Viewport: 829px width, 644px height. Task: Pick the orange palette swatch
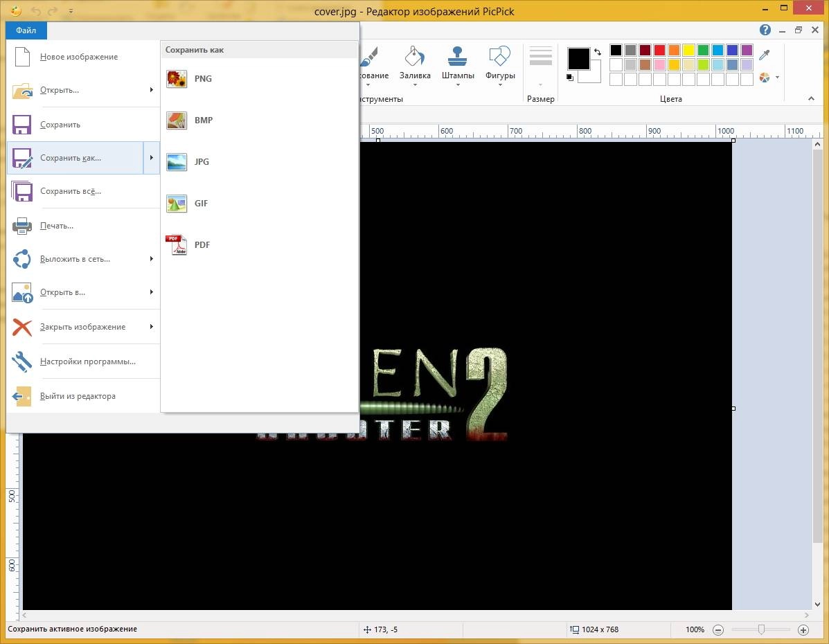674,51
